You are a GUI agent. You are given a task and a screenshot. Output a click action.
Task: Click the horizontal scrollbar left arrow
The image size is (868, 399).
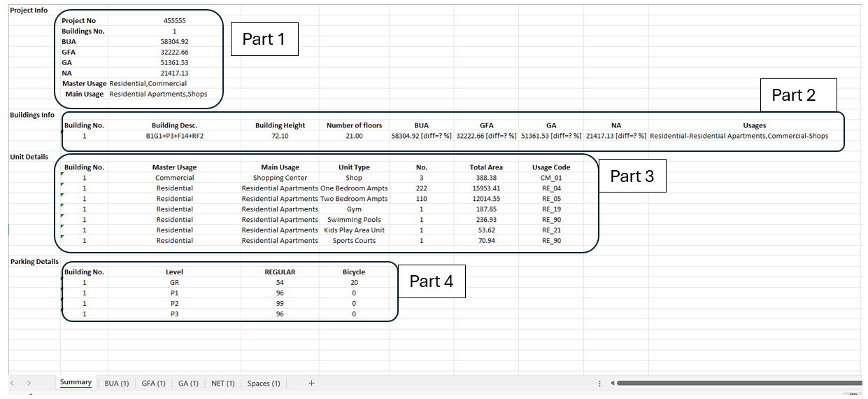(x=612, y=383)
